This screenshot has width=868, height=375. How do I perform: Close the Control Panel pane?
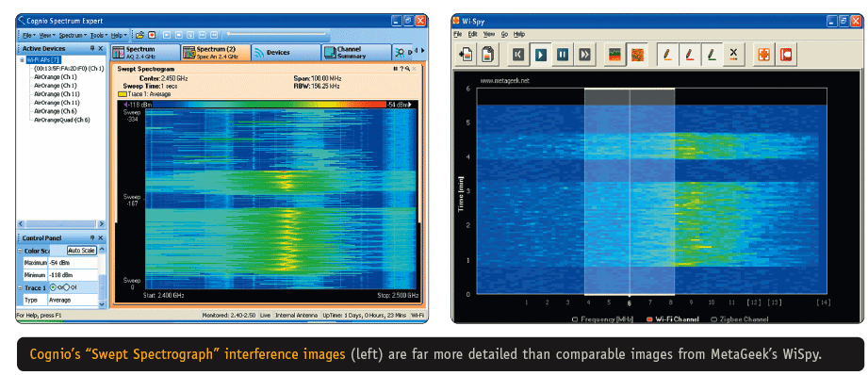[101, 237]
